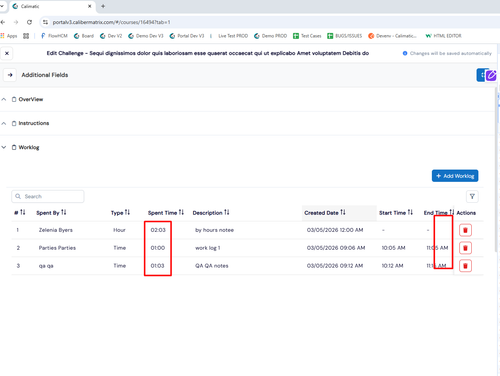
Task: Click spent time 02:03 cell
Action: coord(158,230)
